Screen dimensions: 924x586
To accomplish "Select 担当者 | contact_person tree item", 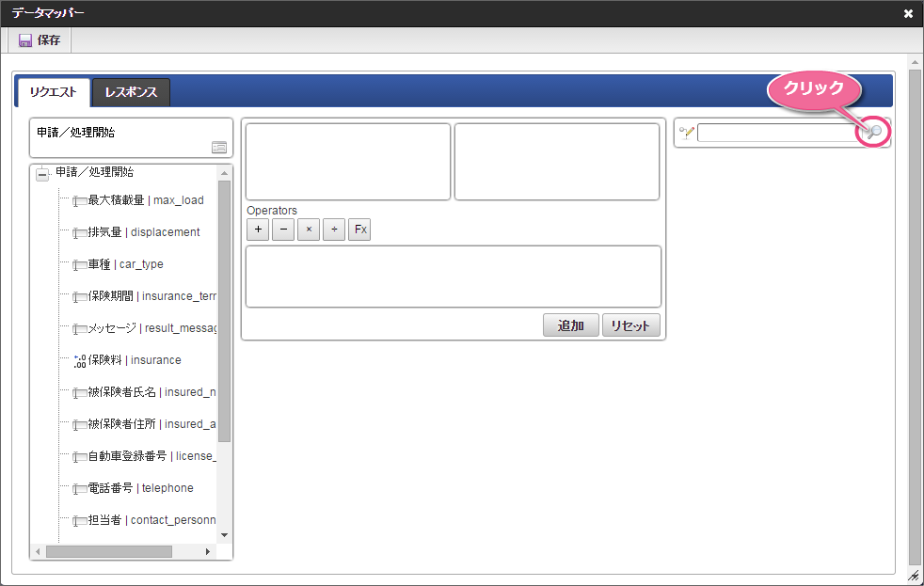I will (152, 519).
